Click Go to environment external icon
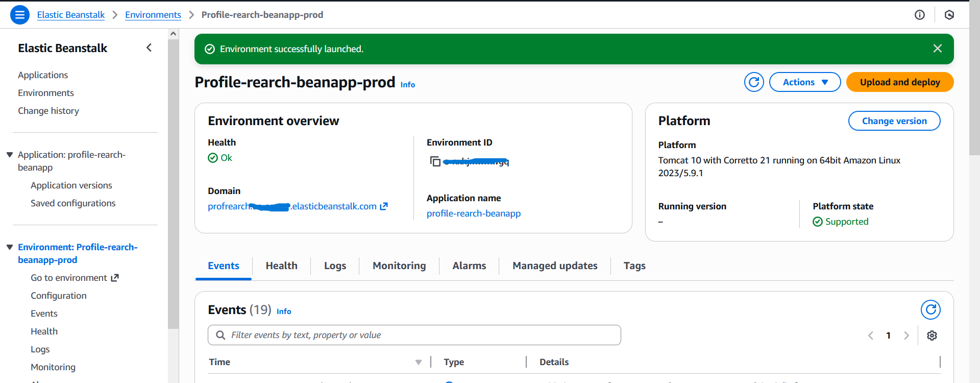Viewport: 980px width, 383px height. (115, 278)
